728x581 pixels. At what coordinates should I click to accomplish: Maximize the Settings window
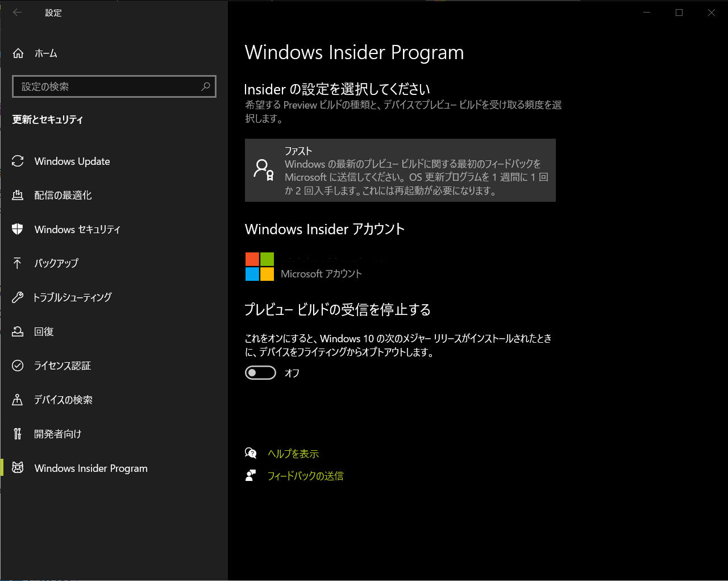tap(679, 13)
